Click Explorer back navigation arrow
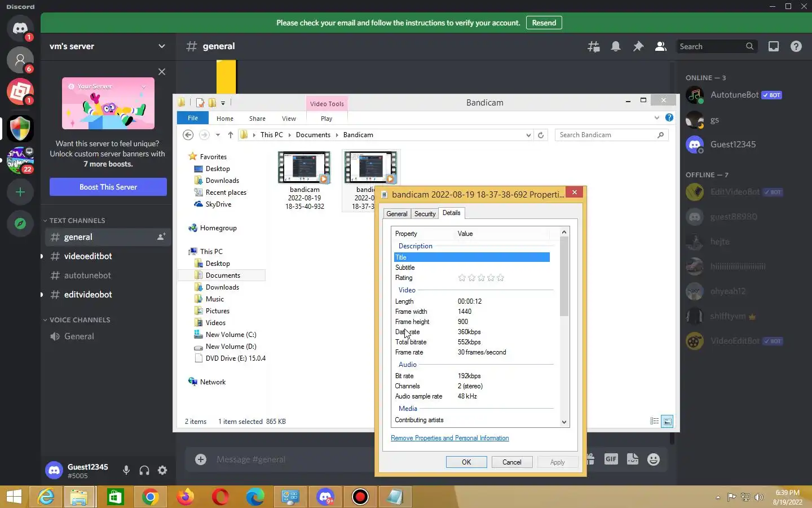812x508 pixels. [x=188, y=135]
